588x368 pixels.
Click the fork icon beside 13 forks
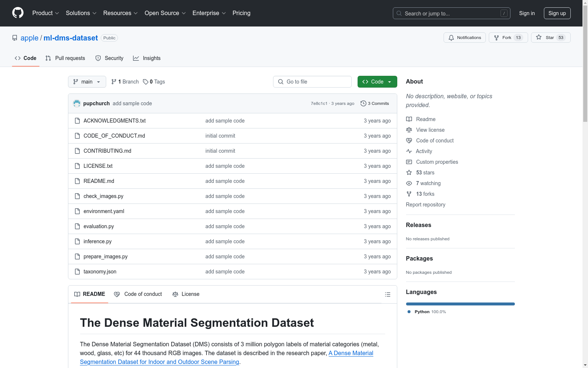click(409, 194)
